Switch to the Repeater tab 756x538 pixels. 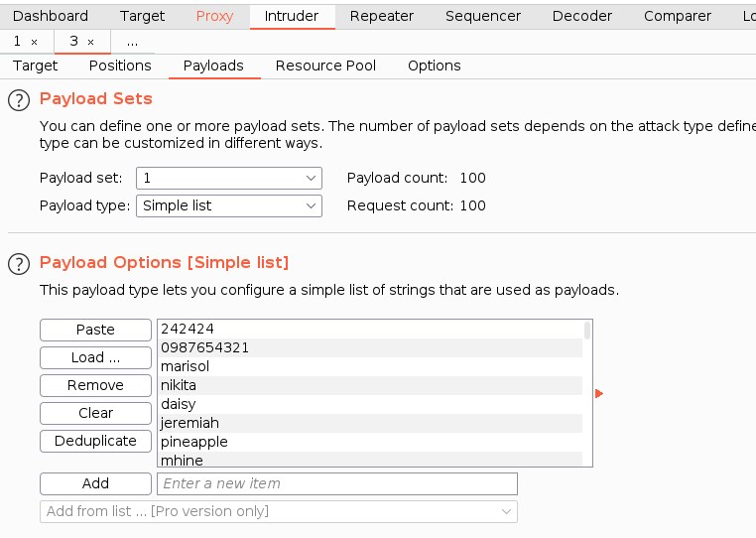coord(382,16)
